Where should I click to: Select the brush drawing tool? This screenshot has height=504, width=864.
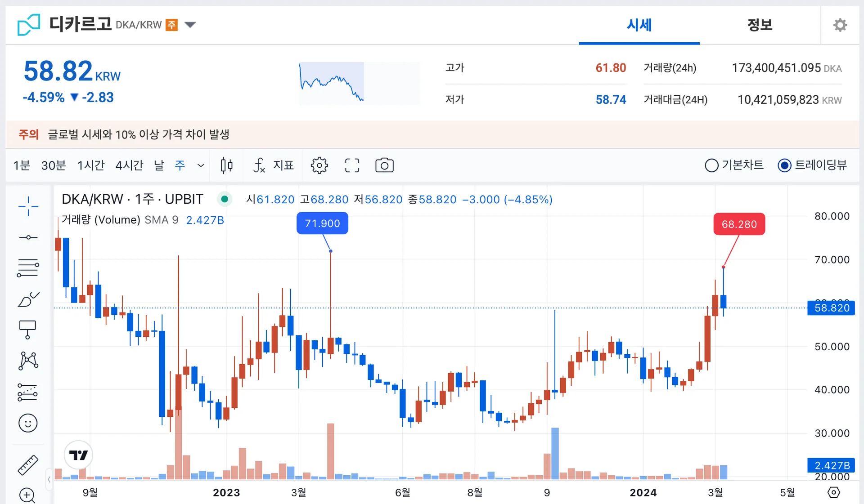28,299
